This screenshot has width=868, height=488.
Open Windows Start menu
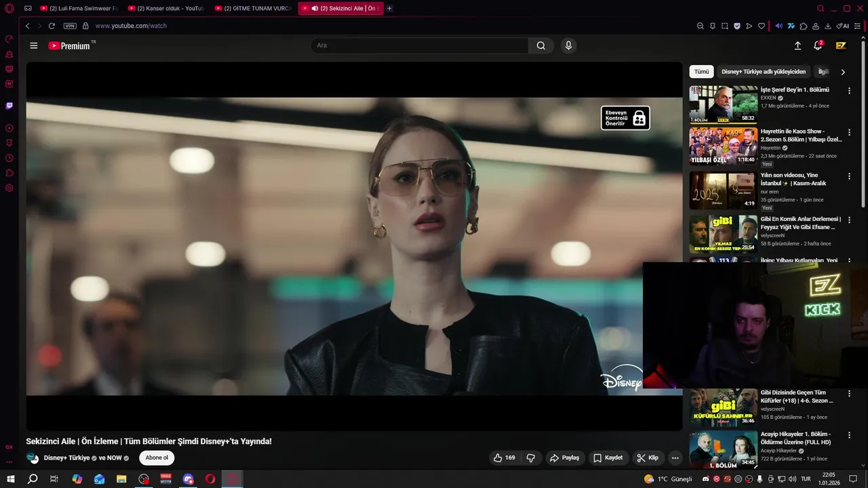point(11,479)
